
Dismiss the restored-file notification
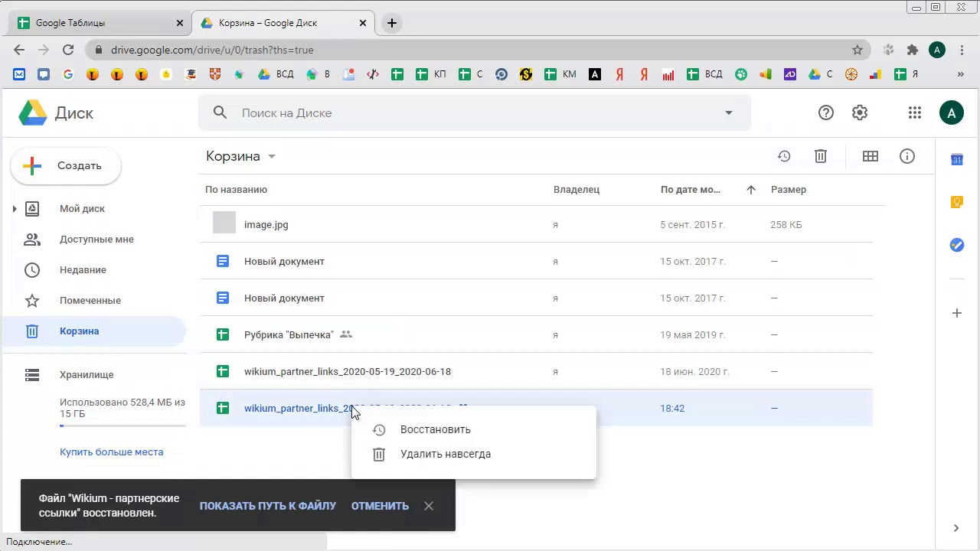(x=429, y=506)
